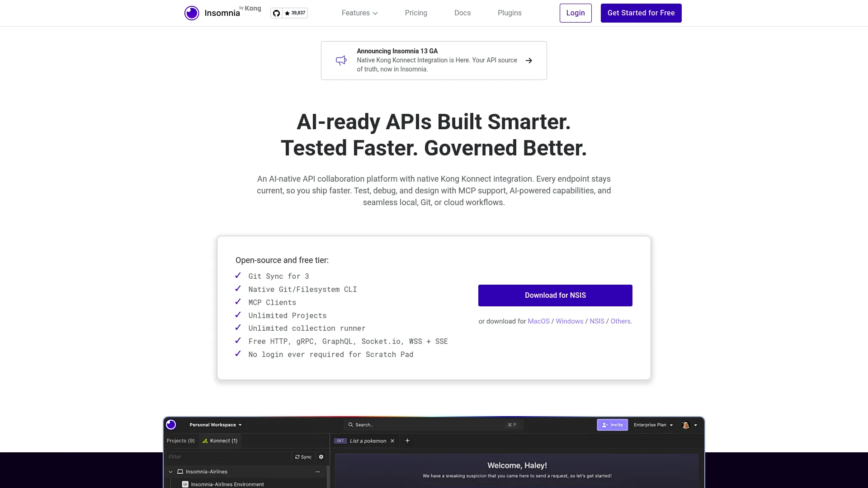Click the plus icon to add tab
Screen dimensions: 868x488
pos(407,441)
